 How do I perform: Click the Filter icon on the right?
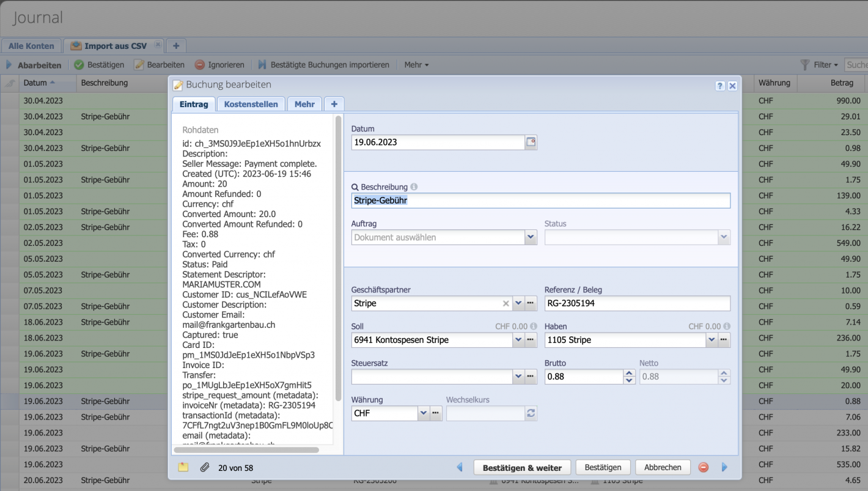pyautogui.click(x=806, y=64)
